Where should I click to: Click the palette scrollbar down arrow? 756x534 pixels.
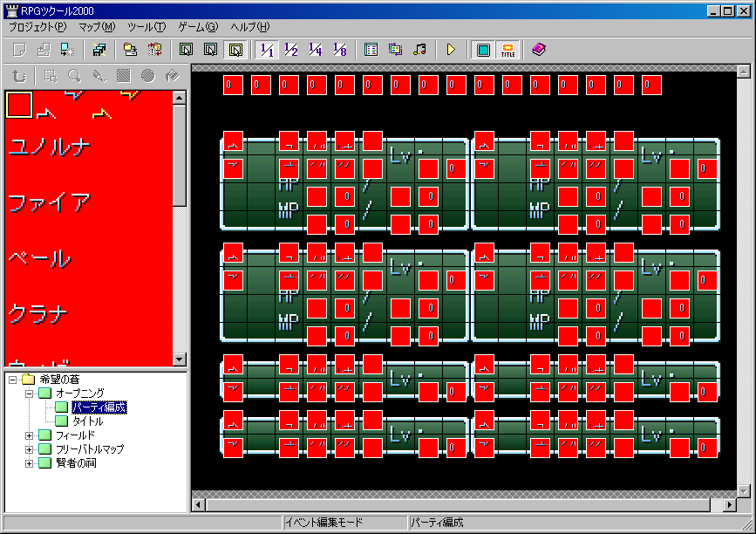tap(180, 359)
